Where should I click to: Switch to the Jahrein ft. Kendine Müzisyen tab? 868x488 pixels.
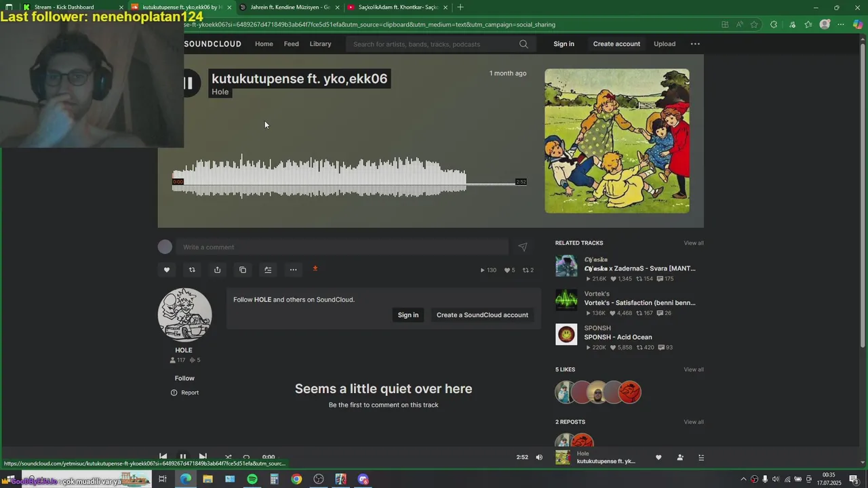click(290, 7)
